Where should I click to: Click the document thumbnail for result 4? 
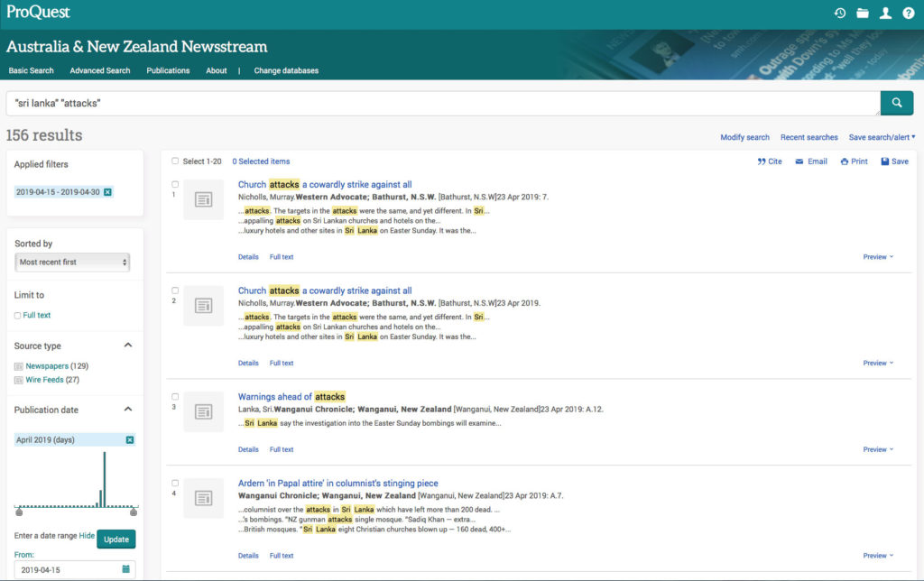(x=203, y=499)
